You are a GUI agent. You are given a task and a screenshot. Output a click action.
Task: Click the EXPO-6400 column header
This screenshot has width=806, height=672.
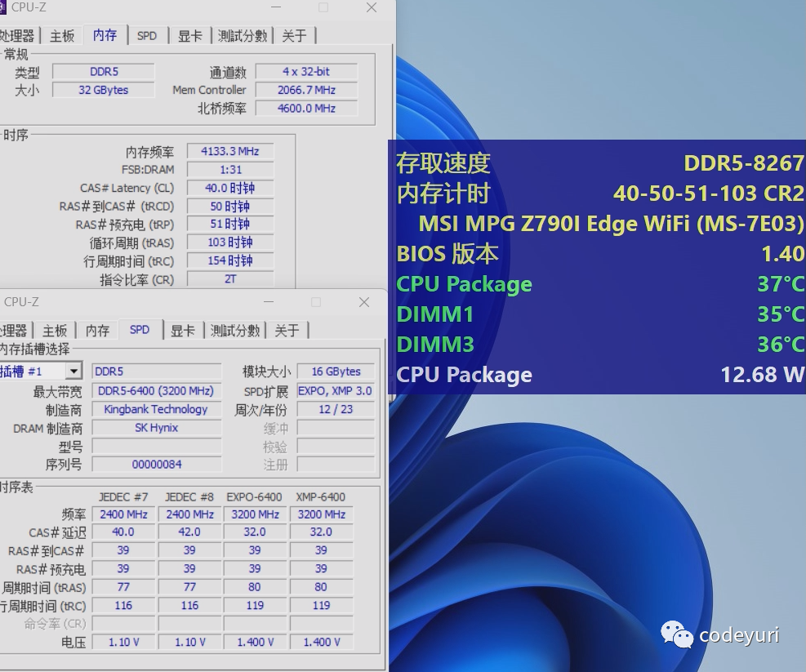(255, 497)
